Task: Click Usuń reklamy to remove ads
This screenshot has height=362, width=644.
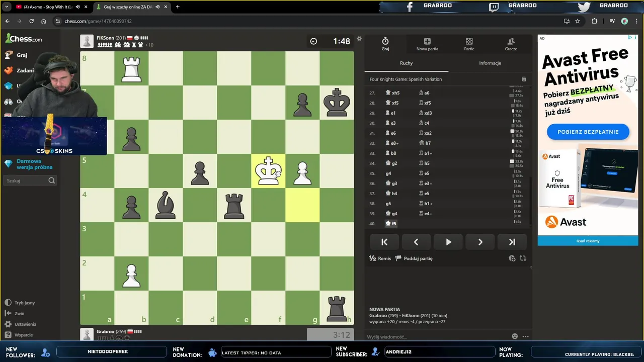Action: tap(588, 241)
